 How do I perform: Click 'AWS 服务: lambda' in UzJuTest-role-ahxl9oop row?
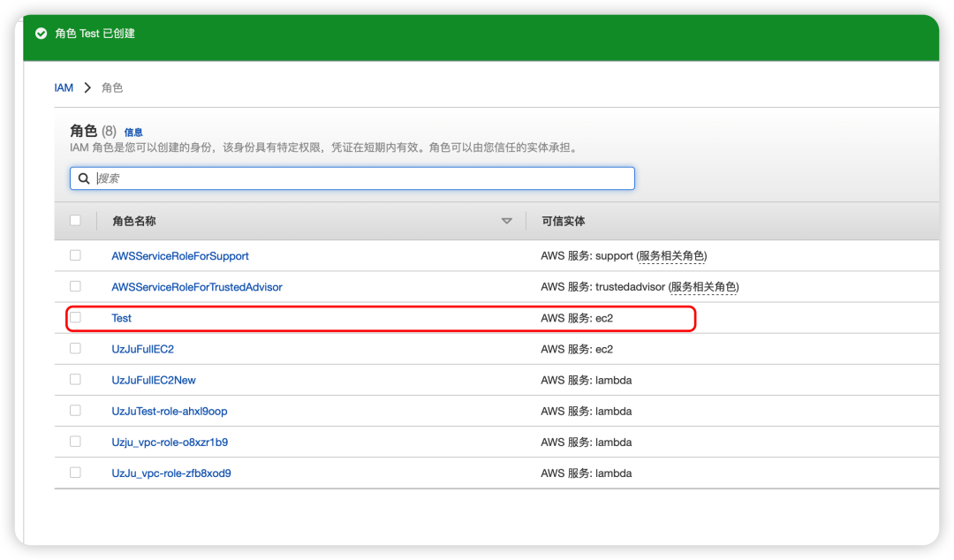pyautogui.click(x=586, y=412)
